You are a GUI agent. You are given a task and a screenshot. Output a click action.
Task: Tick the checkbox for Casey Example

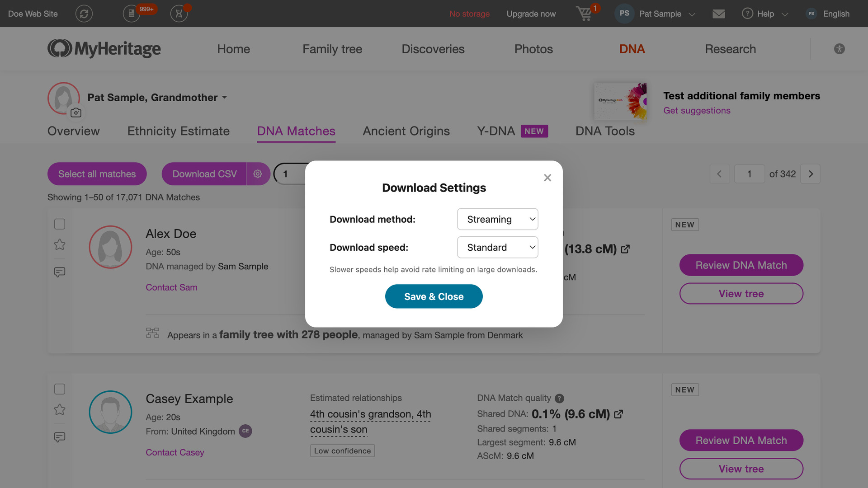(x=60, y=389)
